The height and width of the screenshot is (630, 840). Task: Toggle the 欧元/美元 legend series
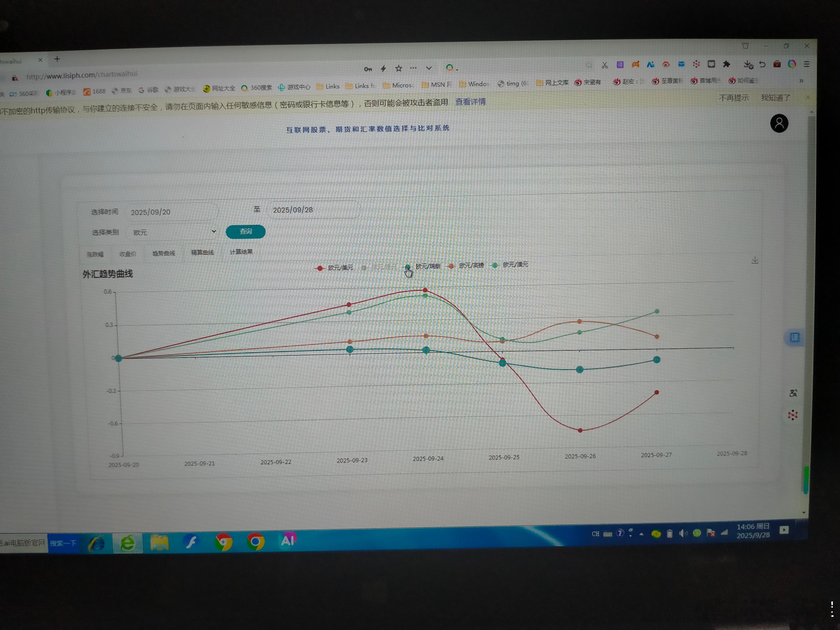pyautogui.click(x=334, y=268)
